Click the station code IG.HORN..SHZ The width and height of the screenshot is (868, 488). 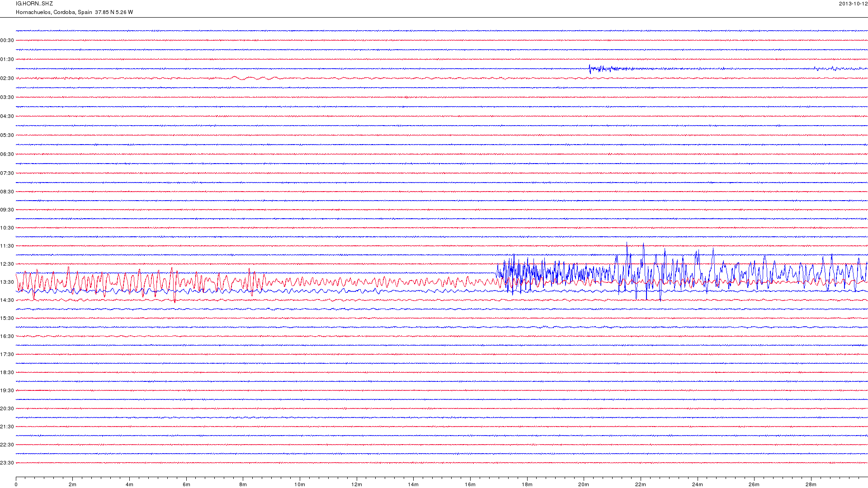pyautogui.click(x=34, y=4)
